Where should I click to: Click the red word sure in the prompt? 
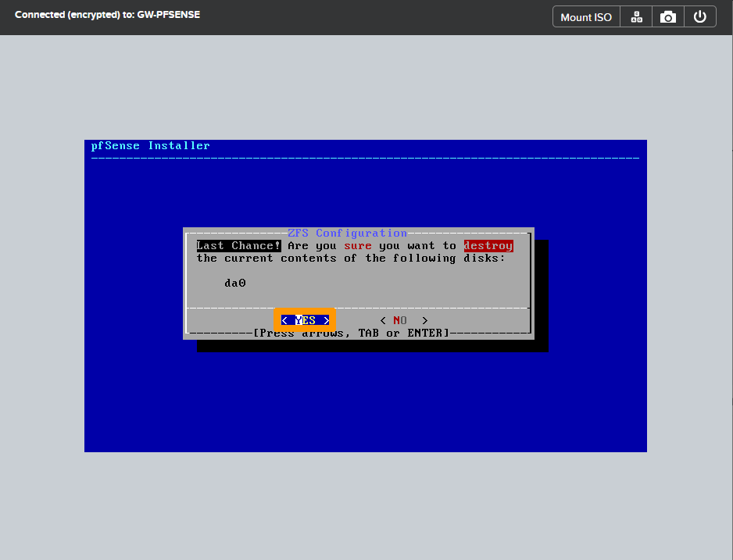[357, 245]
